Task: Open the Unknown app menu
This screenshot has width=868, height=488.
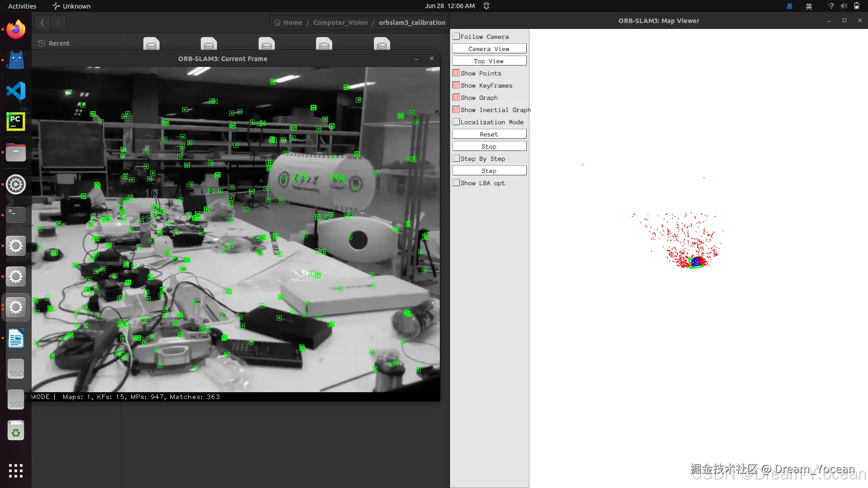Action: [x=71, y=6]
